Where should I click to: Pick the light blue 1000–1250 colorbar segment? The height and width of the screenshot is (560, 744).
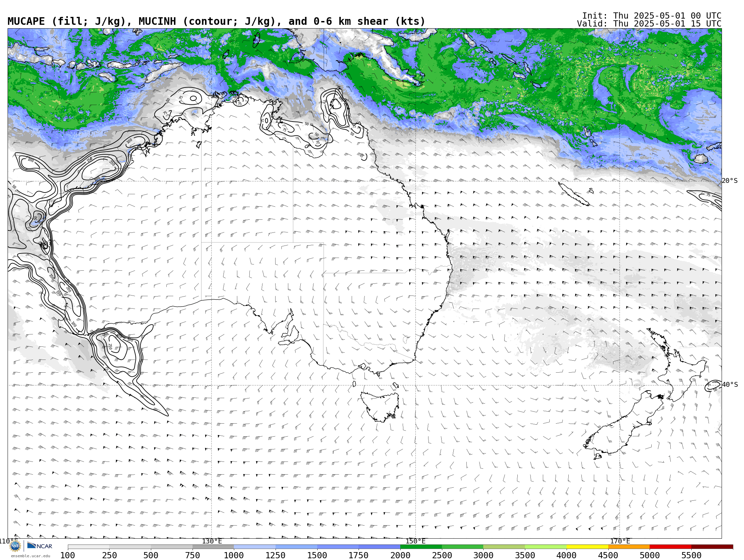255,547
